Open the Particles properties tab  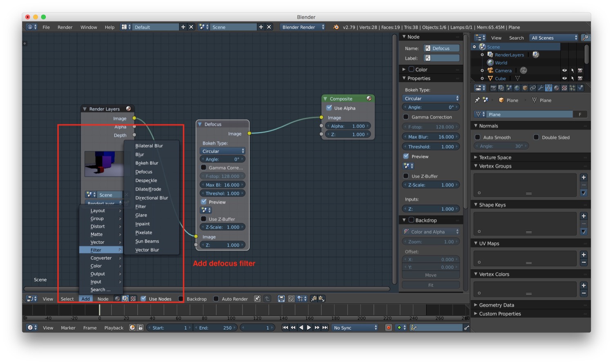(572, 88)
